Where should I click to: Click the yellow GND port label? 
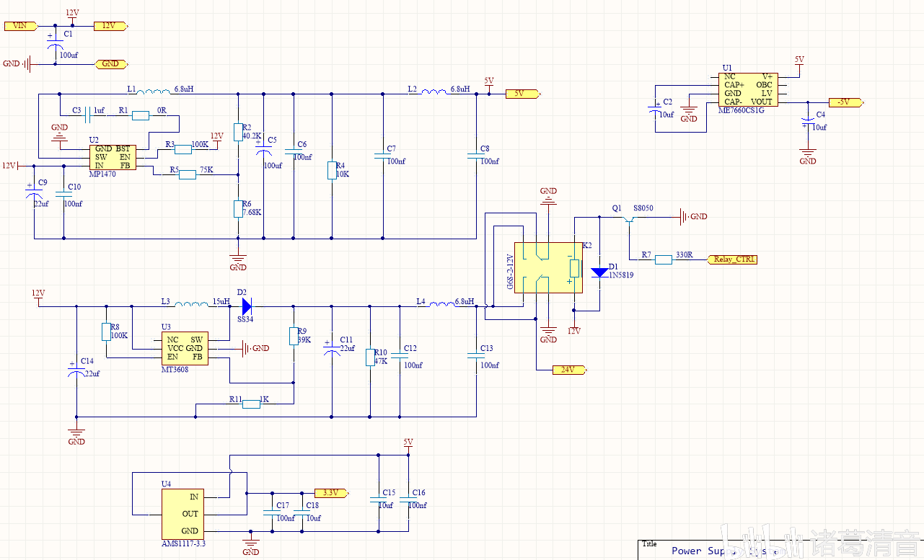pyautogui.click(x=113, y=63)
